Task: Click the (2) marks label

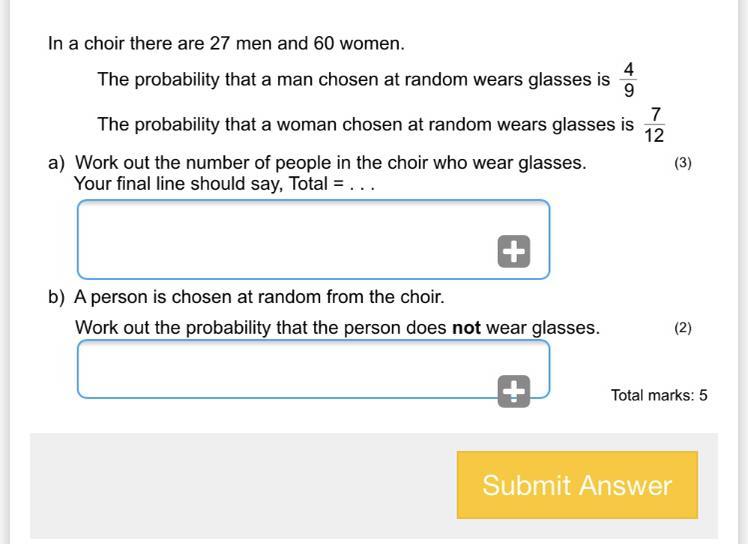Action: pyautogui.click(x=683, y=328)
